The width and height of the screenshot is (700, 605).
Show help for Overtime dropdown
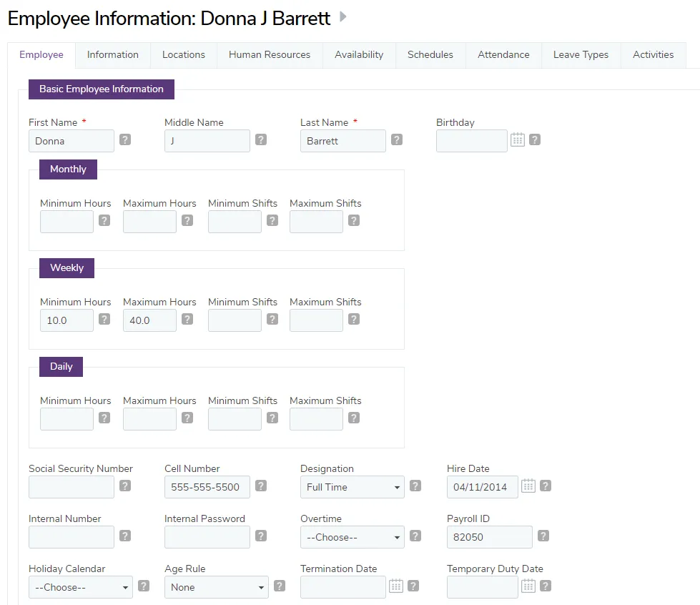415,536
